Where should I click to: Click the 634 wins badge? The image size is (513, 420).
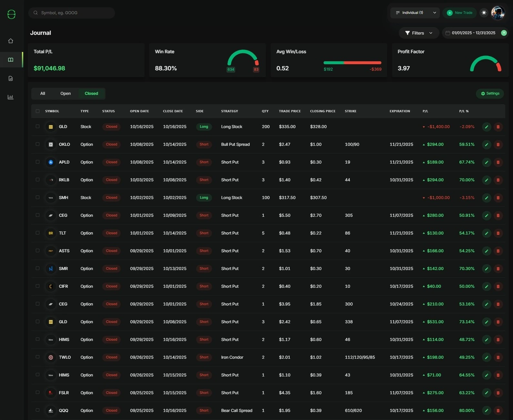pos(231,69)
